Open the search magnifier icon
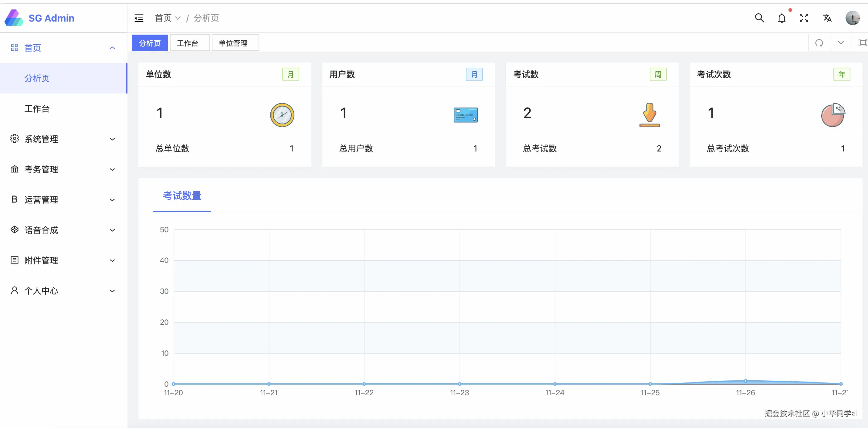 (759, 18)
